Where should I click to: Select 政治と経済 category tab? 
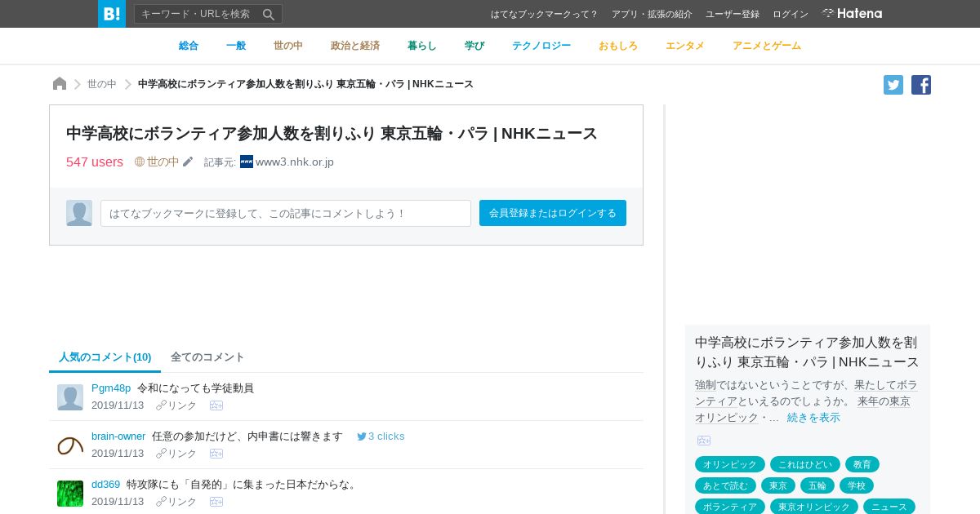pyautogui.click(x=355, y=46)
